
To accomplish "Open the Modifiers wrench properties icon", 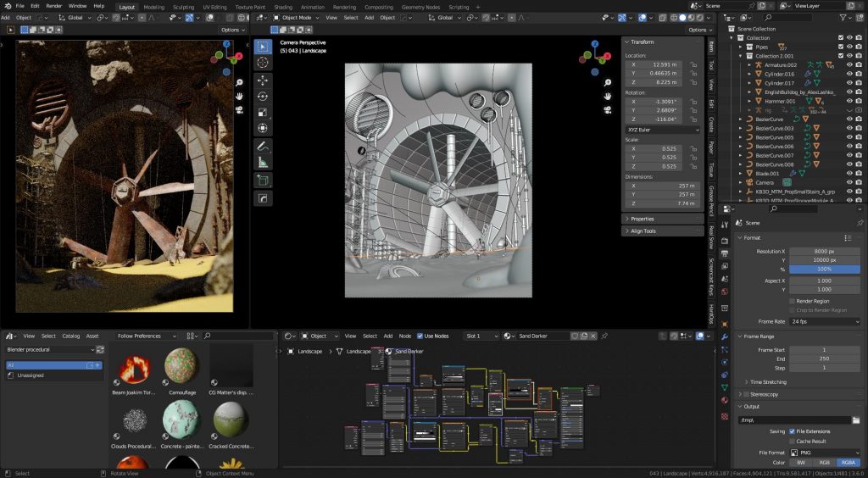I will [725, 336].
